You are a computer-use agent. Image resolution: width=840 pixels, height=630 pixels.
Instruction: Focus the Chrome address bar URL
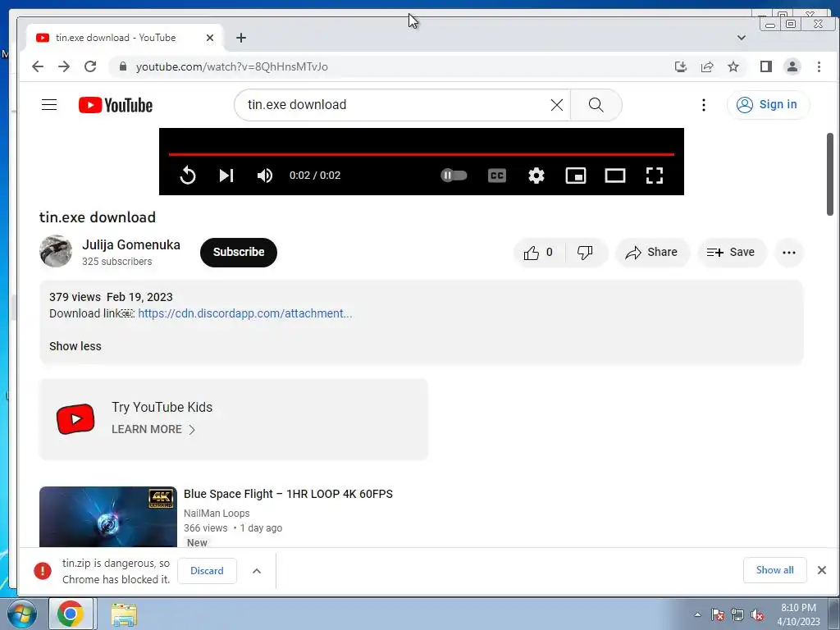click(x=231, y=67)
